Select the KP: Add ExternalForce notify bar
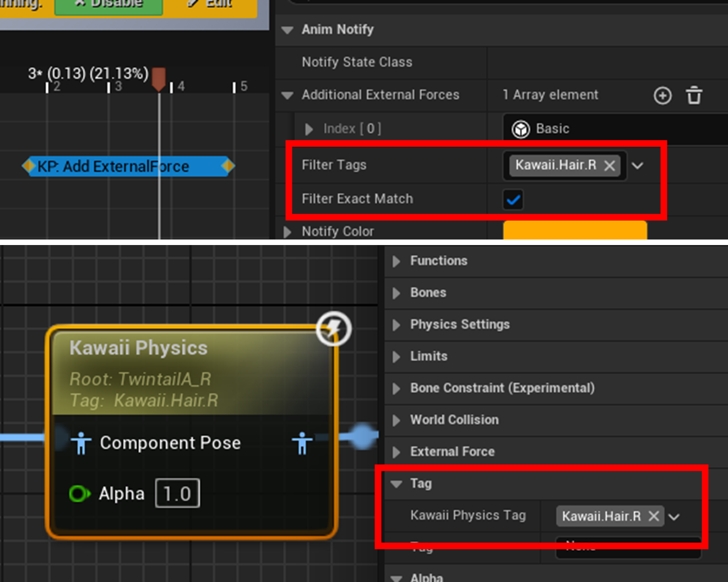The width and height of the screenshot is (728, 582). click(128, 166)
